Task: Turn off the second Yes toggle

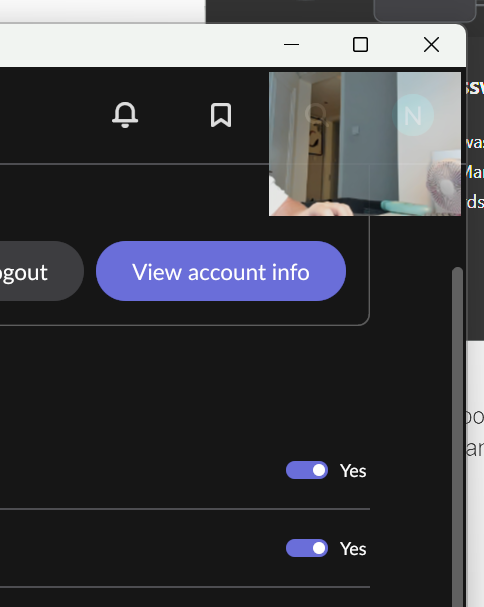Action: click(307, 548)
